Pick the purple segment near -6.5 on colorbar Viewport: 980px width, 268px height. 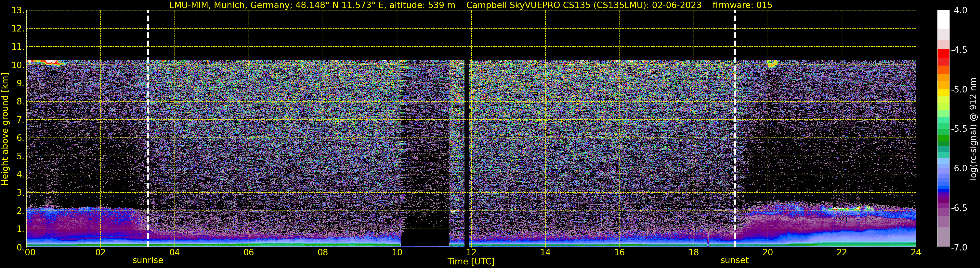click(944, 206)
